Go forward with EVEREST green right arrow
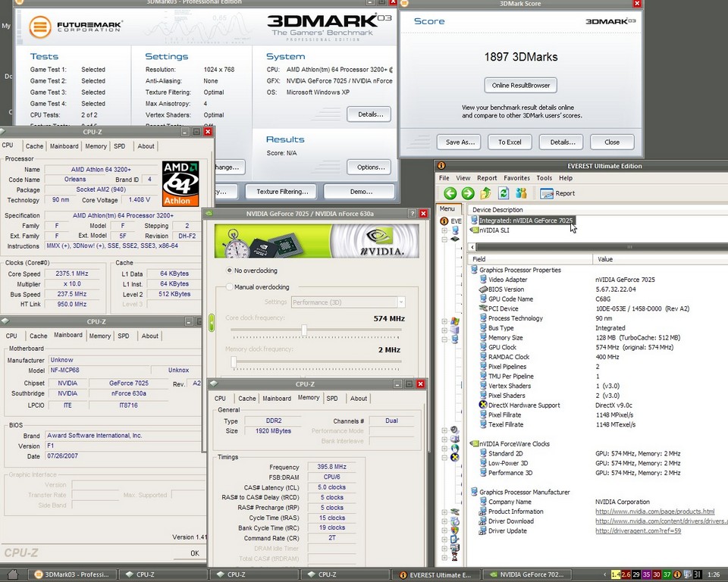The height and width of the screenshot is (582, 728). pyautogui.click(x=468, y=193)
